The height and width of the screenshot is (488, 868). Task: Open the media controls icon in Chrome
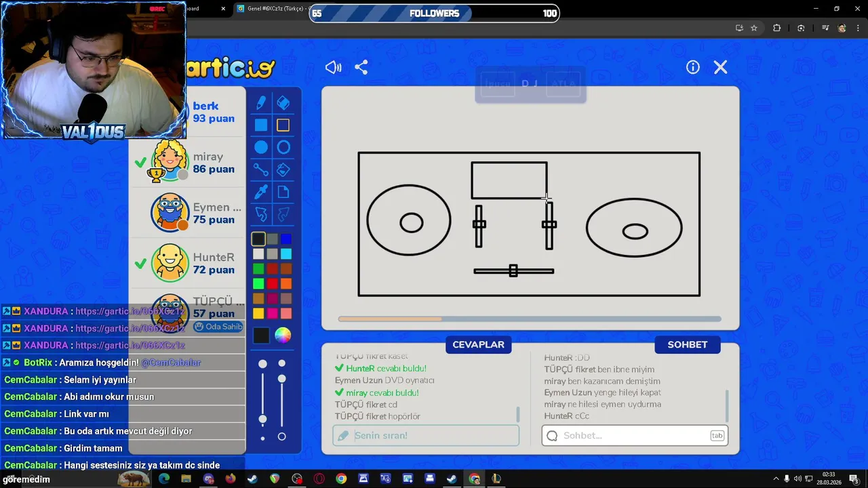(825, 28)
